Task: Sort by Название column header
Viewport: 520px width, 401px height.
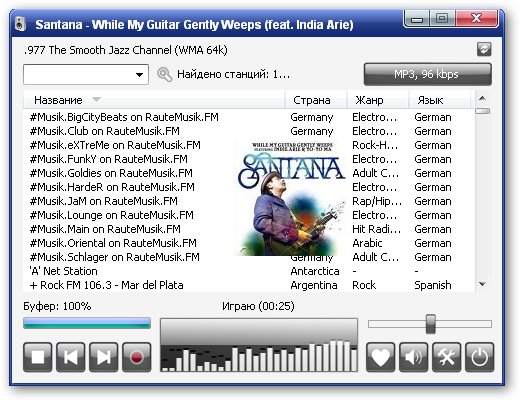Action: click(x=154, y=100)
